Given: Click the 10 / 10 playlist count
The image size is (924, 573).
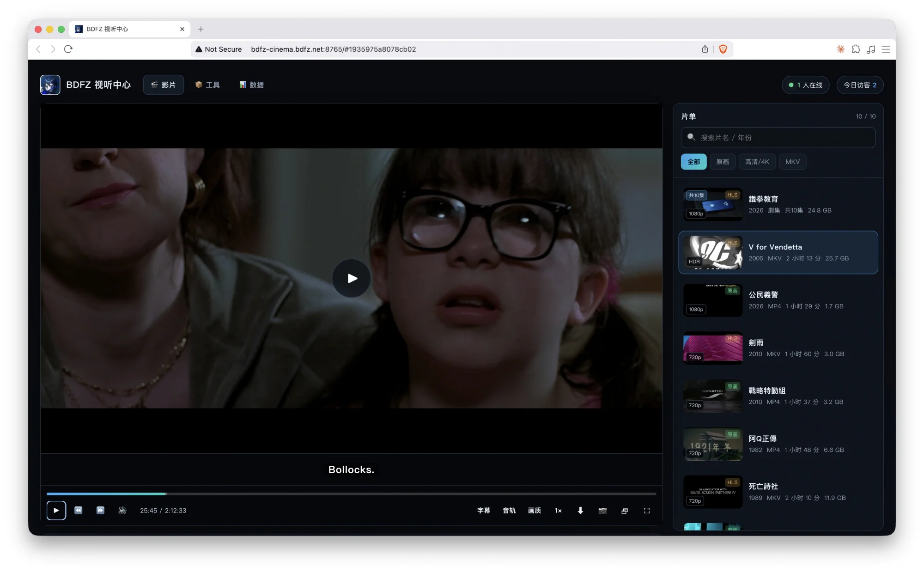Looking at the screenshot, I should [x=866, y=116].
